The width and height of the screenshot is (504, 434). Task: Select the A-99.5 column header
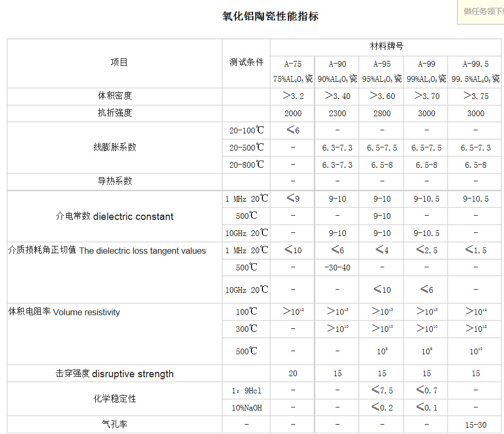(475, 64)
